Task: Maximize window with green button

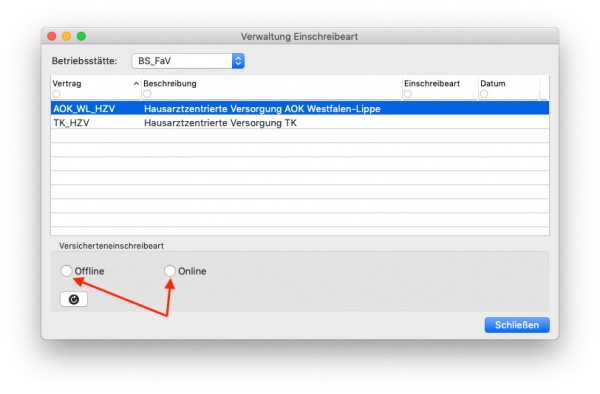Action: pos(81,36)
